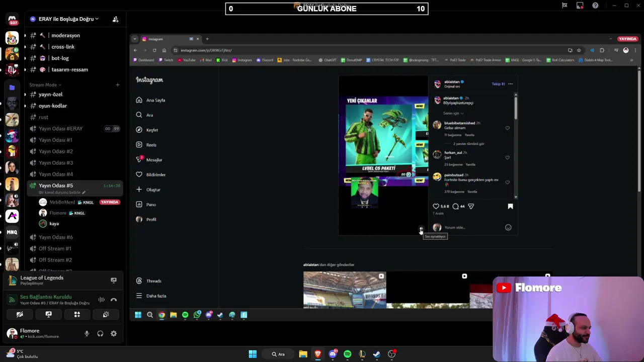Open Spotify from Windows taskbar
The height and width of the screenshot is (362, 644).
tap(347, 354)
